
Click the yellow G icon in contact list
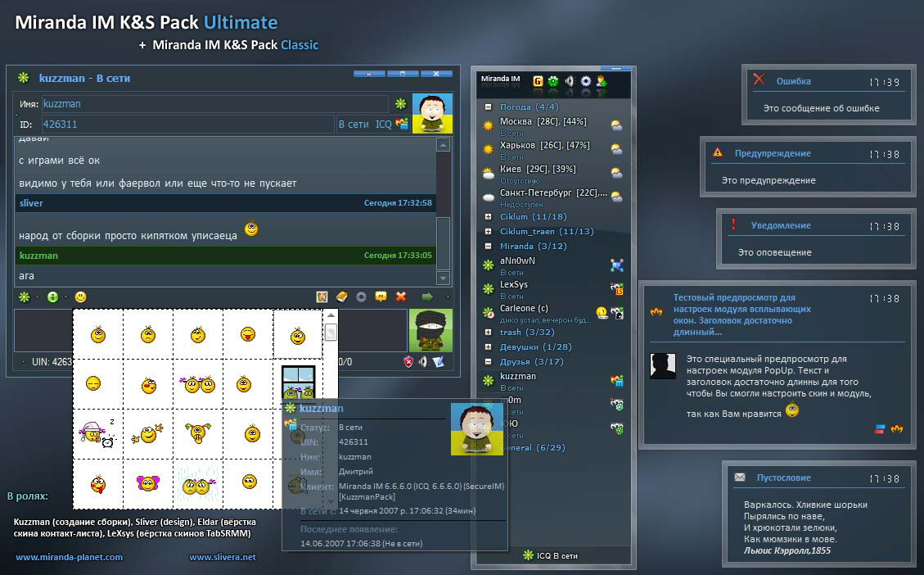[x=538, y=81]
